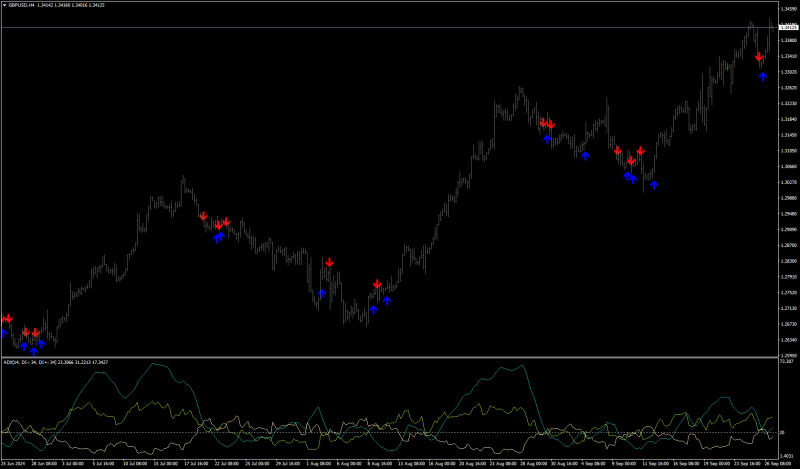The image size is (800, 469).
Task: Click the 1.30660 price axis label
Action: pyautogui.click(x=789, y=166)
